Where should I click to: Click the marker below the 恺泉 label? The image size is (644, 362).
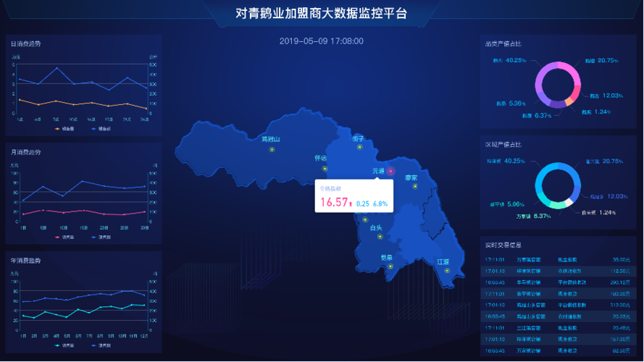click(x=390, y=266)
